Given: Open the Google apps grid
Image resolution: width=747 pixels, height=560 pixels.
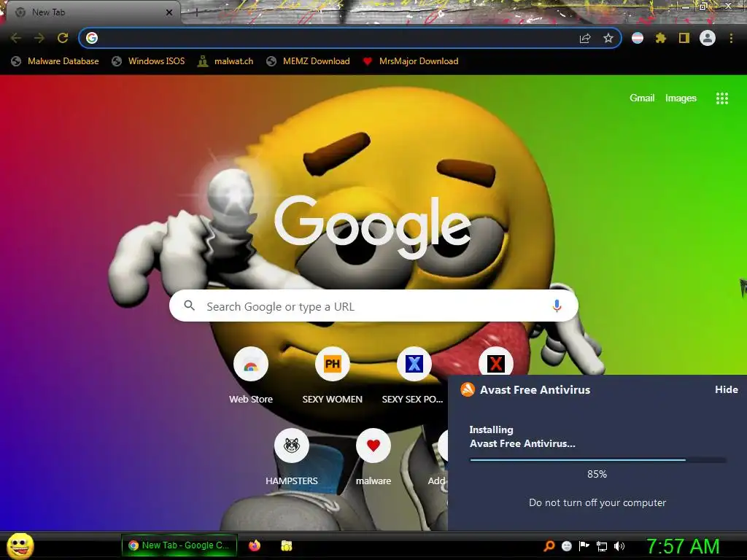Looking at the screenshot, I should pos(721,98).
